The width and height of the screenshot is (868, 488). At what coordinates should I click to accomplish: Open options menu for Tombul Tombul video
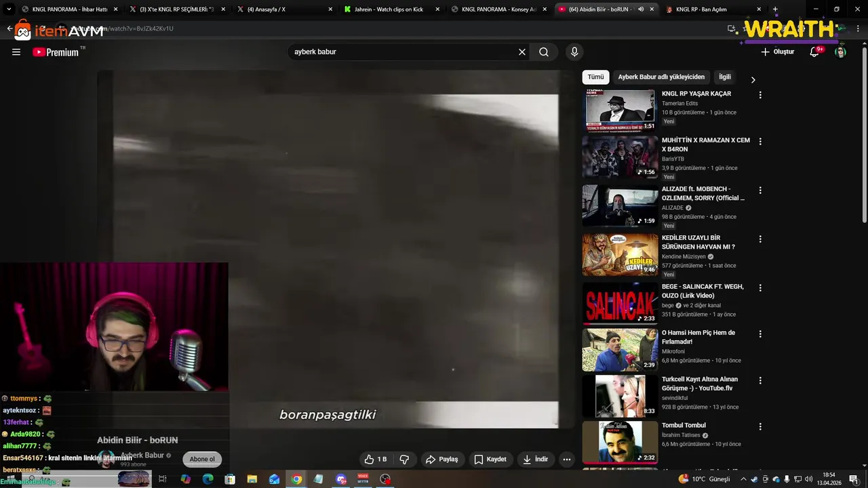pyautogui.click(x=760, y=427)
